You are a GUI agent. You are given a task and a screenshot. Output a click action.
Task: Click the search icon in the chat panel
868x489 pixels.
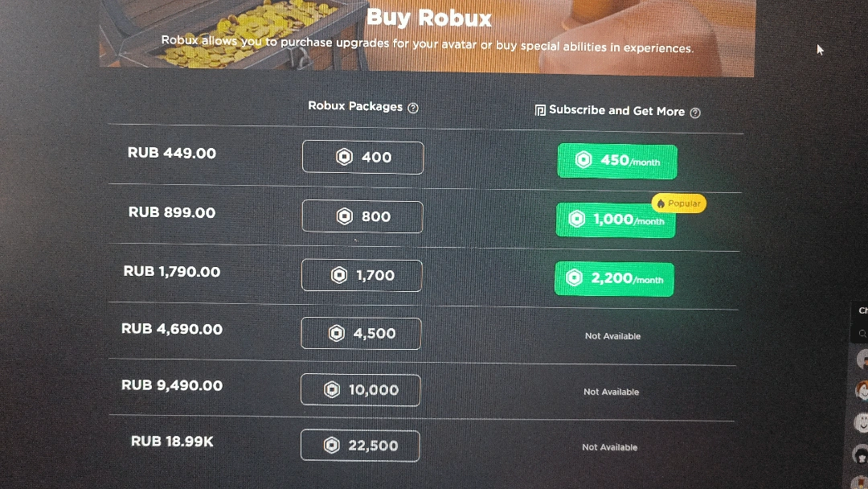[862, 334]
